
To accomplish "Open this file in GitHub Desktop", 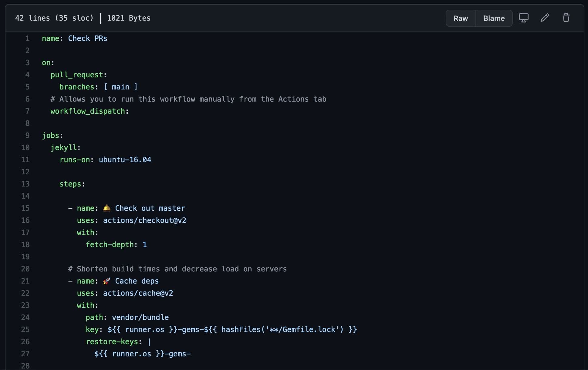I will [524, 18].
